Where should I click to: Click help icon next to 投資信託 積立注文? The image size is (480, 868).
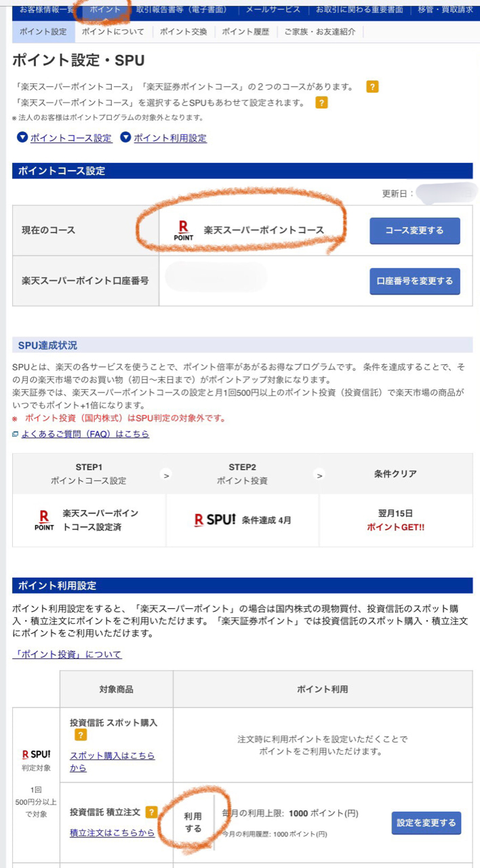[151, 812]
